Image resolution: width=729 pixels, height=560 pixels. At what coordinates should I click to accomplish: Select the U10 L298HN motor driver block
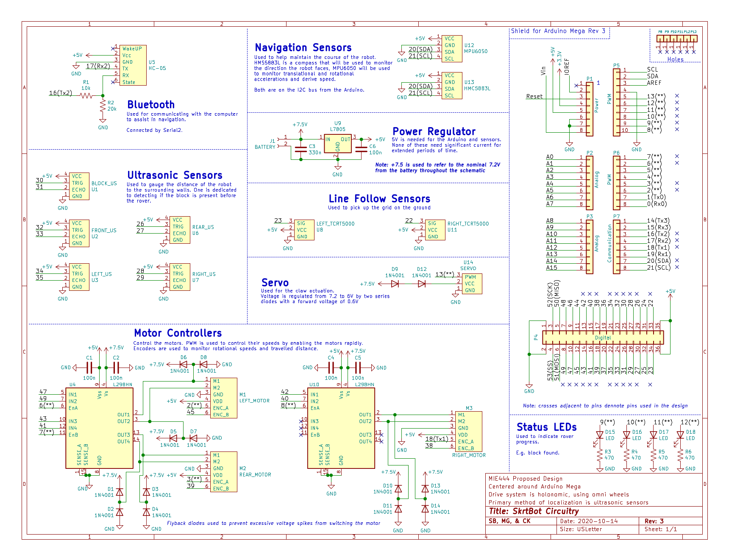[x=341, y=428]
